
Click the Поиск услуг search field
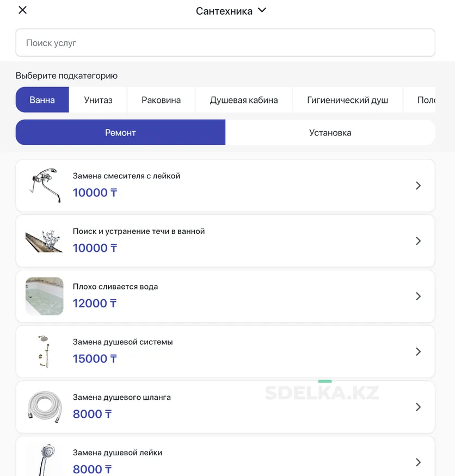pos(225,43)
